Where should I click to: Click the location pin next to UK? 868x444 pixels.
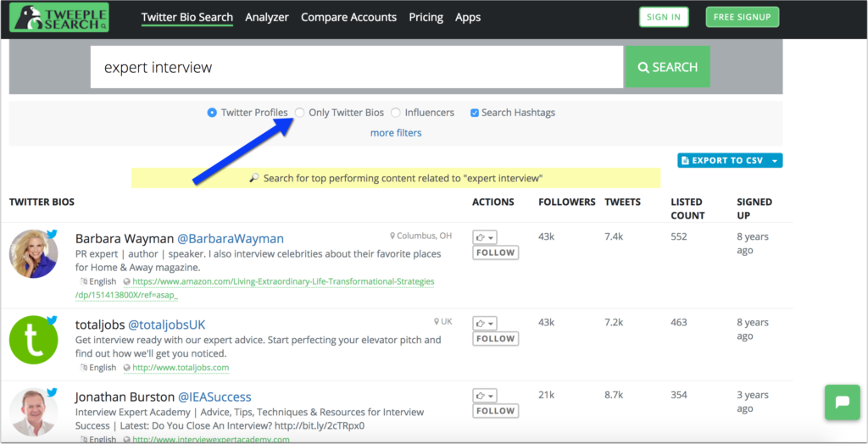click(x=437, y=322)
